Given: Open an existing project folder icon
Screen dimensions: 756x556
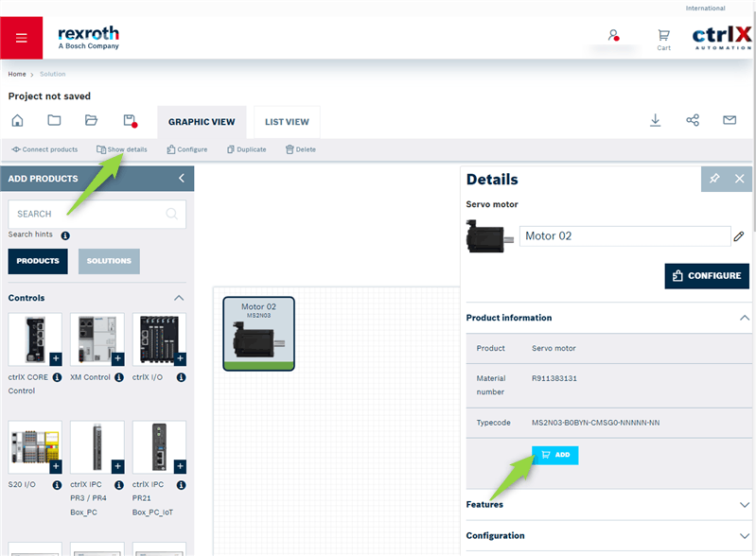Looking at the screenshot, I should coord(91,120).
